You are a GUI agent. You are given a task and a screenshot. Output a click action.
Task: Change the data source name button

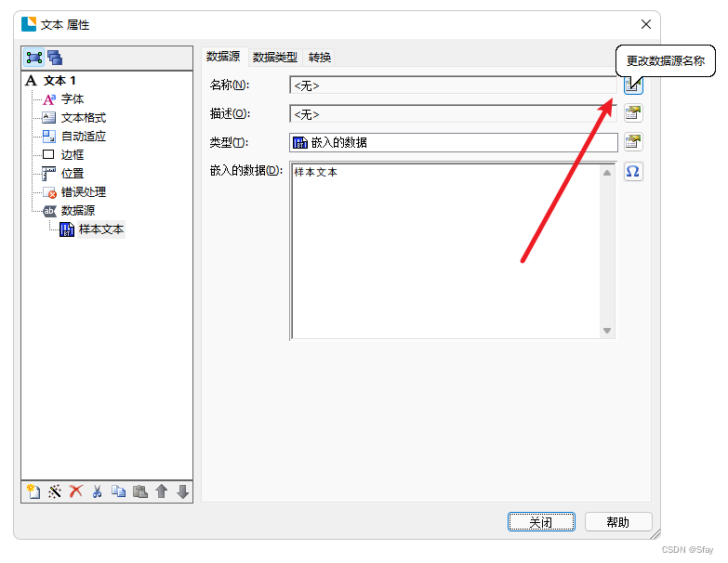633,85
